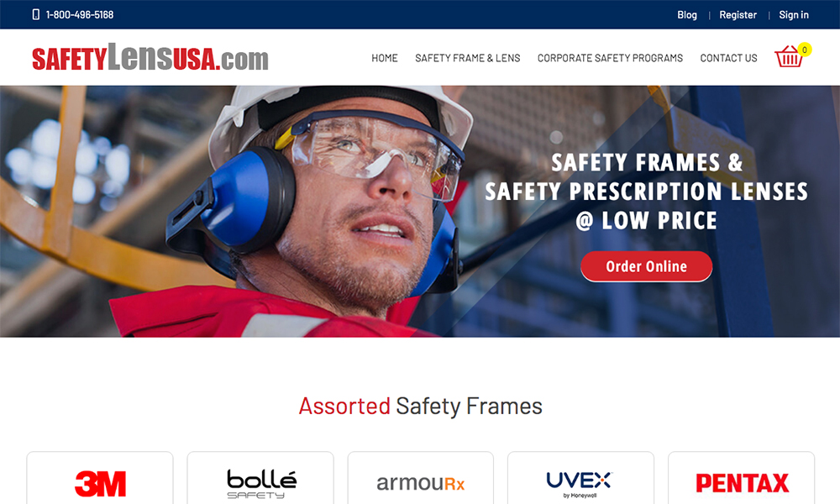This screenshot has width=840, height=504.
Task: Click the Sign in link
Action: (794, 15)
